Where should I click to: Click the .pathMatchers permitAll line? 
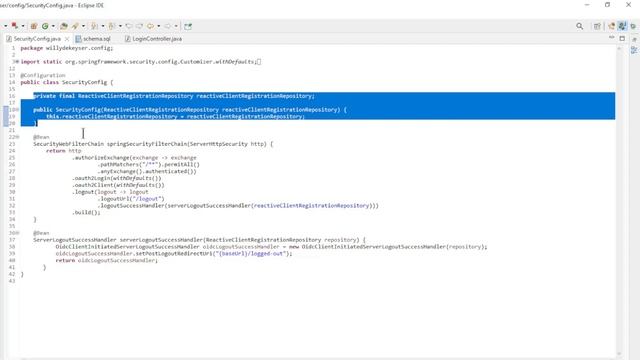click(149, 165)
